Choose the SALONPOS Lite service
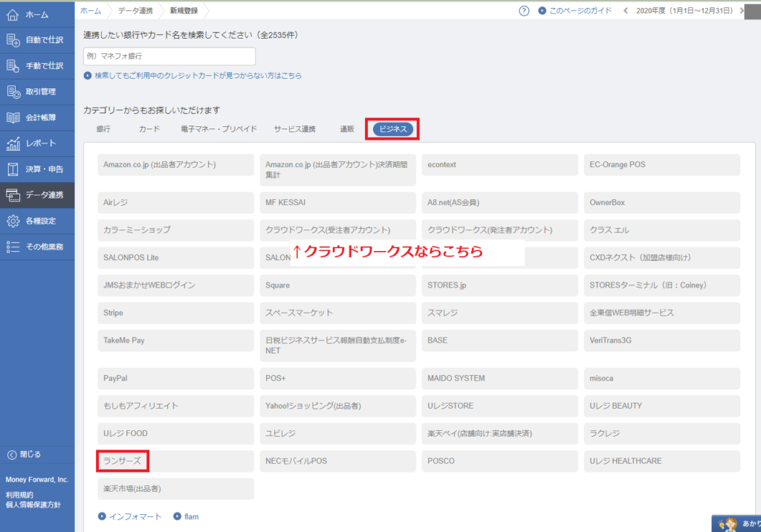The width and height of the screenshot is (761, 532). pos(175,258)
